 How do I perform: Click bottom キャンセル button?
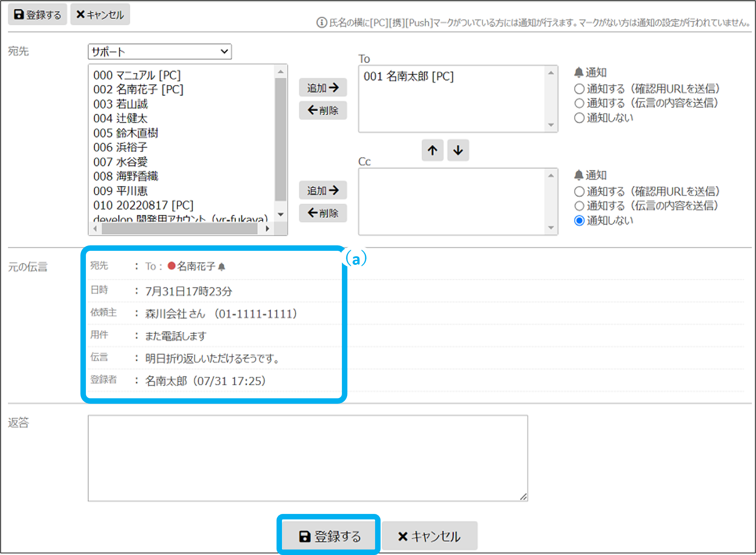point(429,536)
